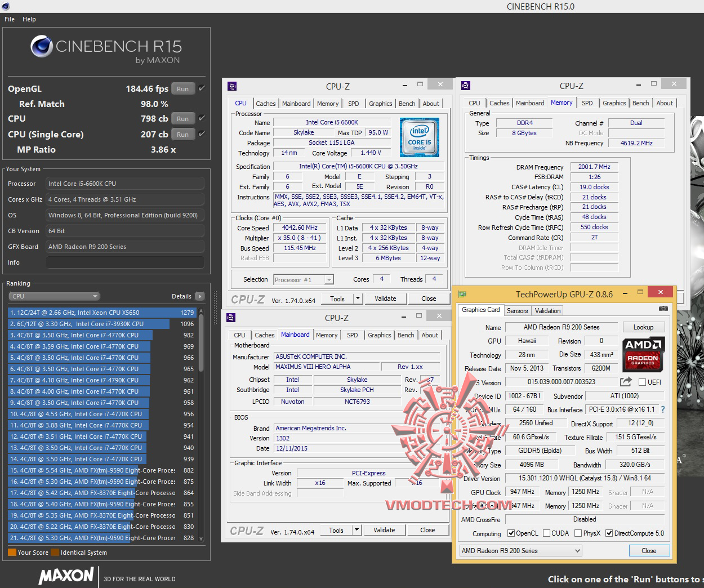Toggle the CPU Single Core test checkbox
This screenshot has width=704, height=588.
(202, 133)
